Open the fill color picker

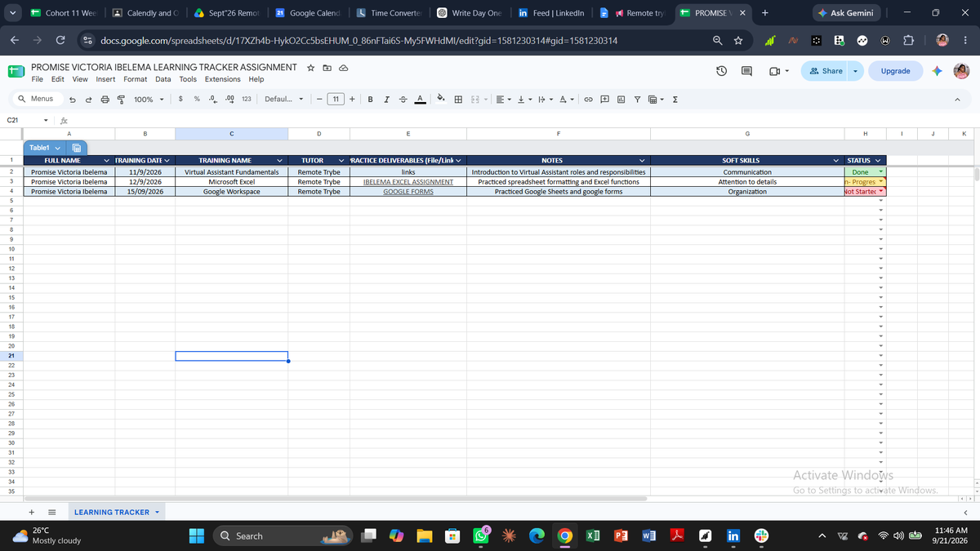point(440,99)
